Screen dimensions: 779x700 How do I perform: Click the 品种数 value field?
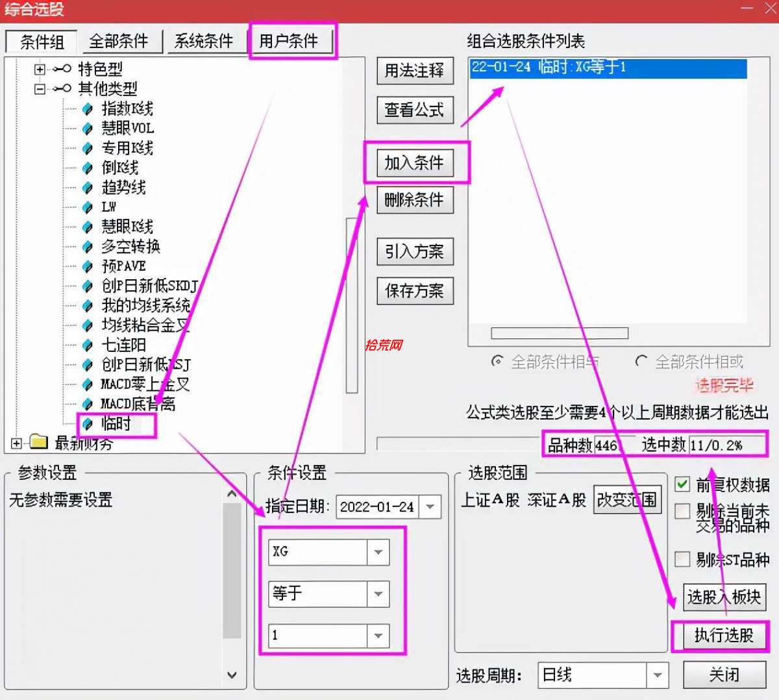tap(614, 445)
